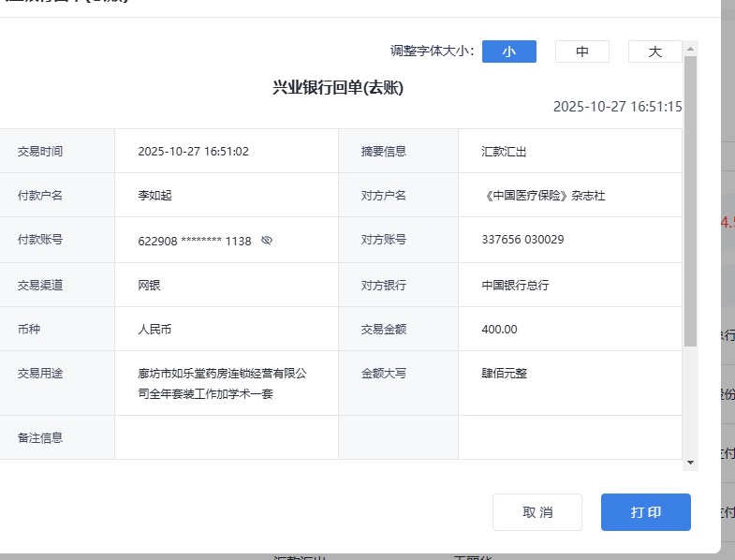
Task: Set font size to 大 (large)
Action: point(654,52)
